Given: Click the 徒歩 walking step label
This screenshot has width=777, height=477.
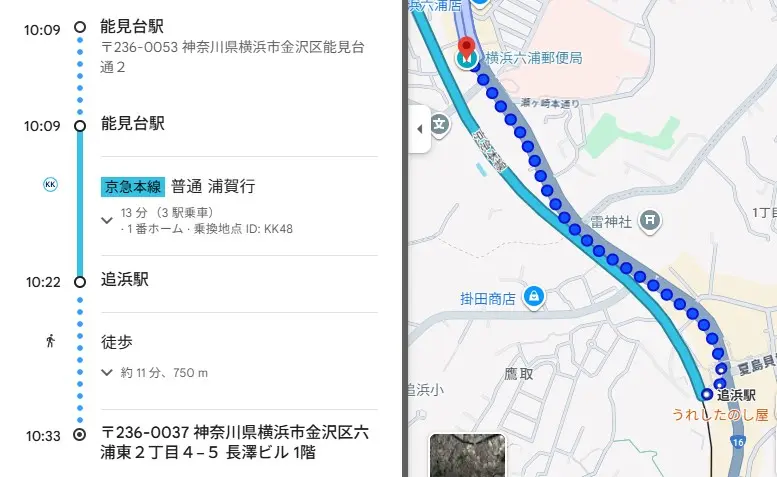Looking at the screenshot, I should point(117,342).
